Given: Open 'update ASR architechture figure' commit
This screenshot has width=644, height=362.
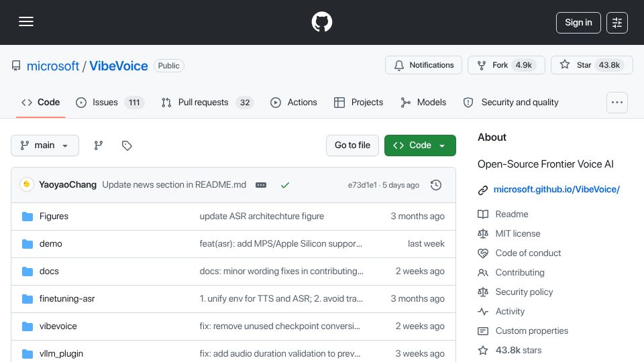Looking at the screenshot, I should [x=262, y=217].
